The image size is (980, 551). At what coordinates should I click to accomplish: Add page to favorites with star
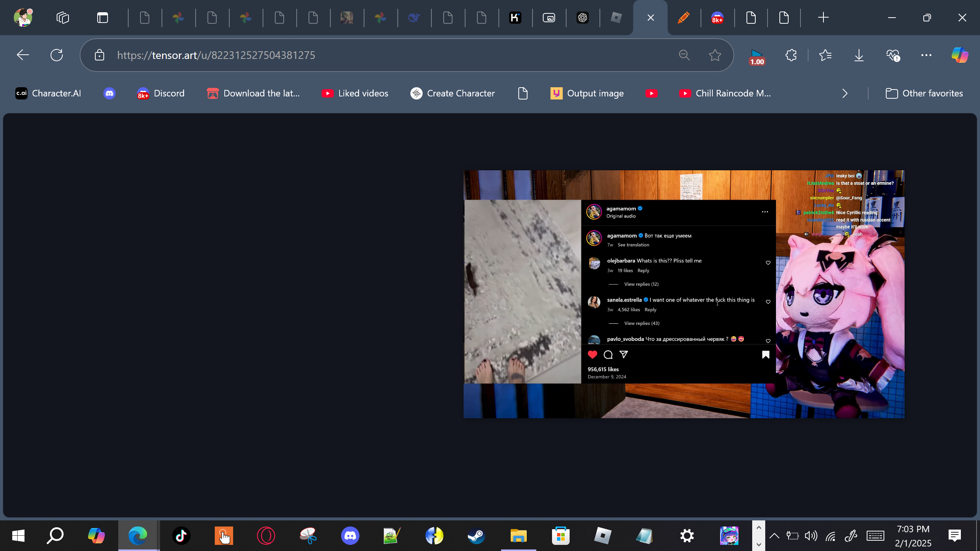pos(715,55)
